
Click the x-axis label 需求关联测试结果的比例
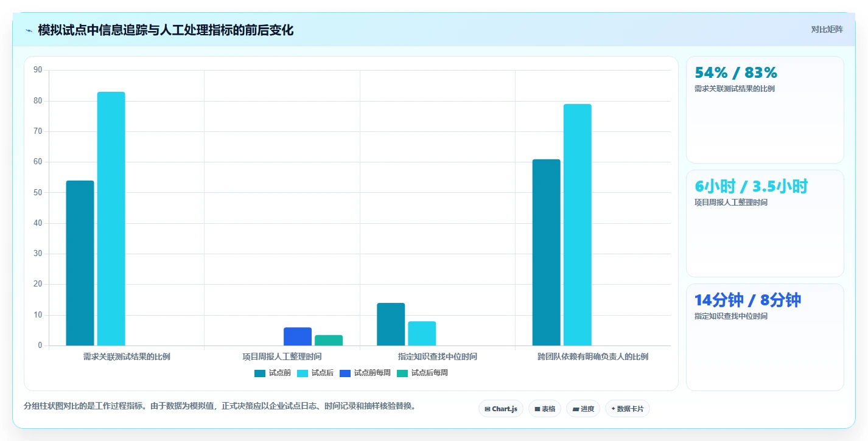127,356
